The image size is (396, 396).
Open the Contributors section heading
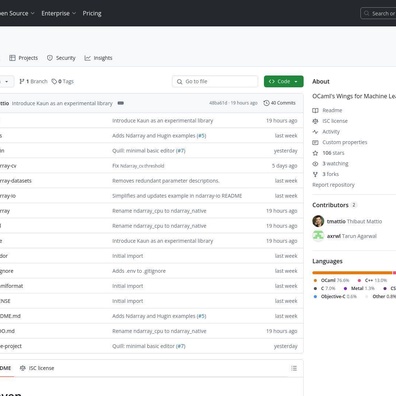pos(330,205)
